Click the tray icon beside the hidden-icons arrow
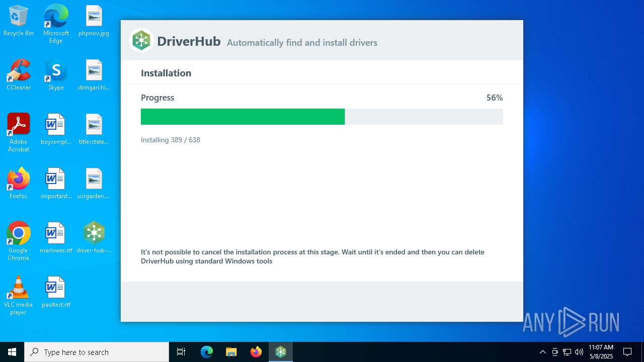Viewport: 644px width, 362px height. click(555, 352)
